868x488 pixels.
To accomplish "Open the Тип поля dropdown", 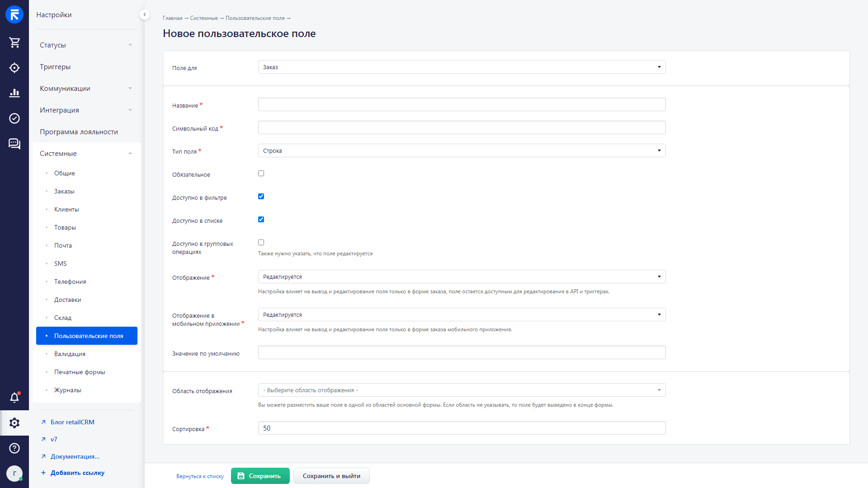I will pos(462,150).
